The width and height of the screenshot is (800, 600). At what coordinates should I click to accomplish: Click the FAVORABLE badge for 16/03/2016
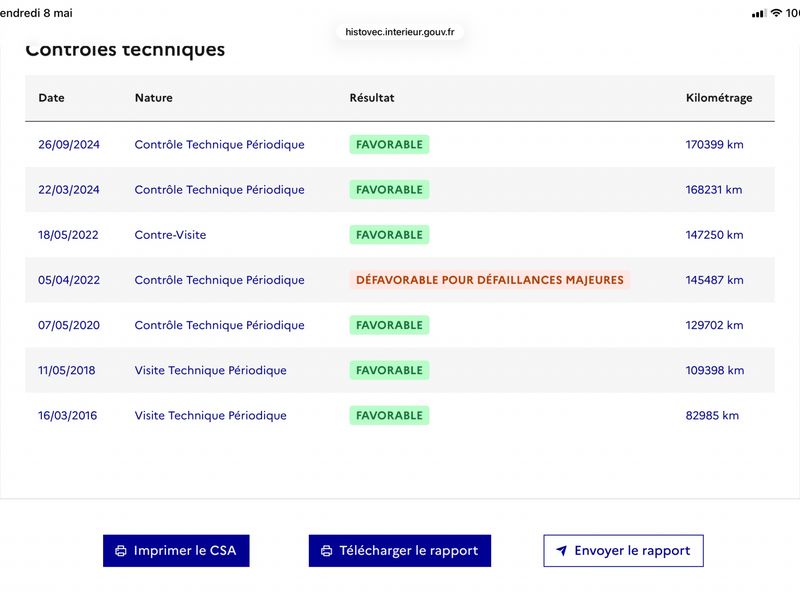tap(389, 415)
